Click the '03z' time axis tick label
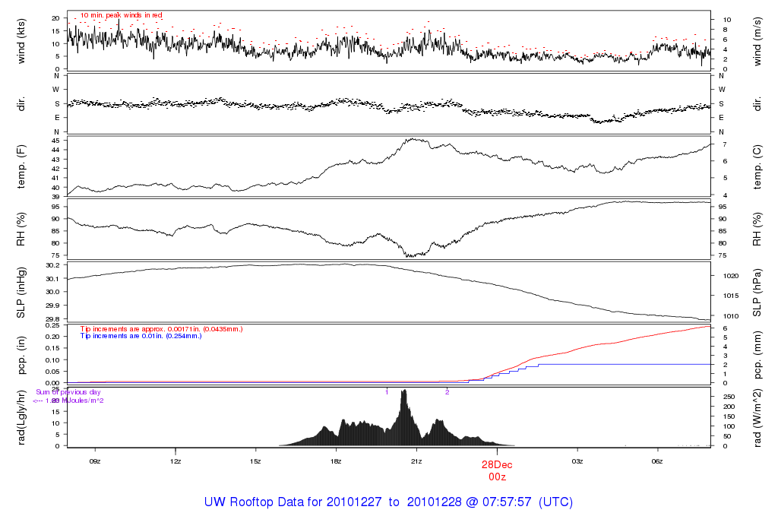 coord(577,461)
